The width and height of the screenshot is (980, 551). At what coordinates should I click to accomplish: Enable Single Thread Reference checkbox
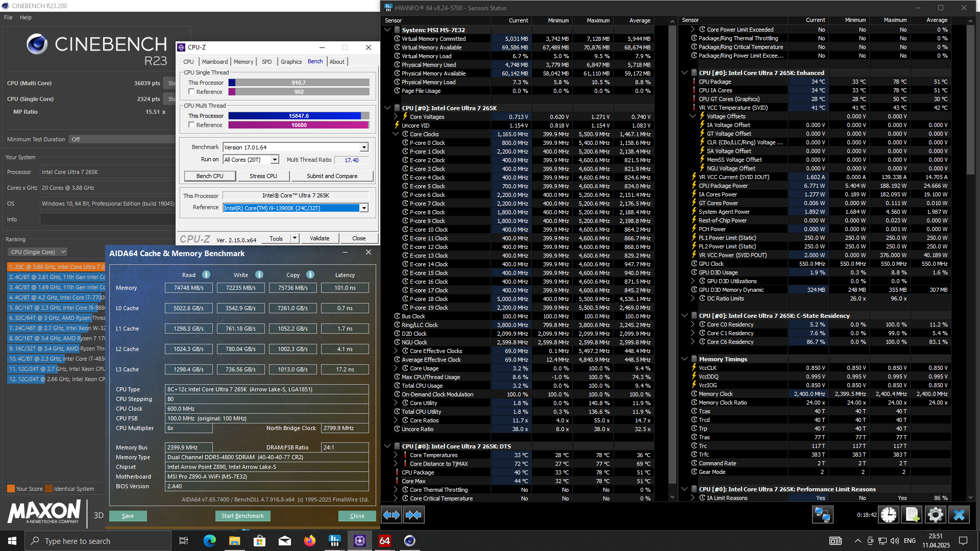(191, 92)
